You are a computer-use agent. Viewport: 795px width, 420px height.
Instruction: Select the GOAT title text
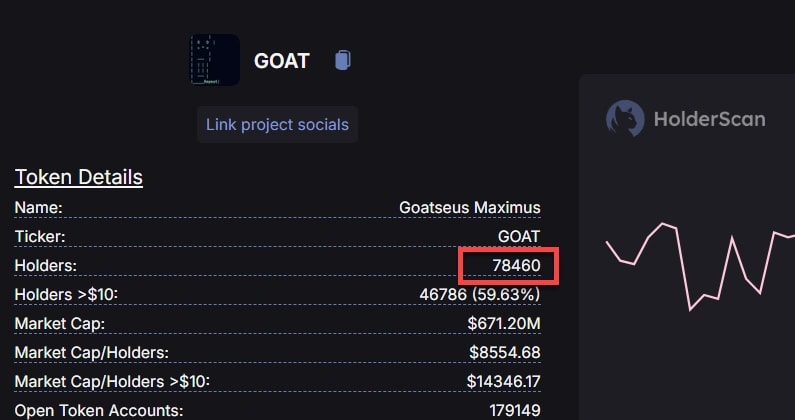[x=281, y=61]
